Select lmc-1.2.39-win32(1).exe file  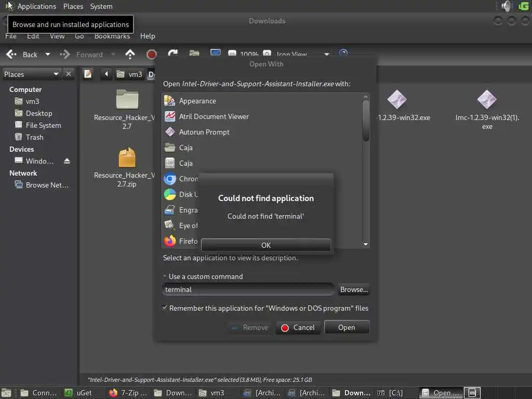pyautogui.click(x=487, y=109)
